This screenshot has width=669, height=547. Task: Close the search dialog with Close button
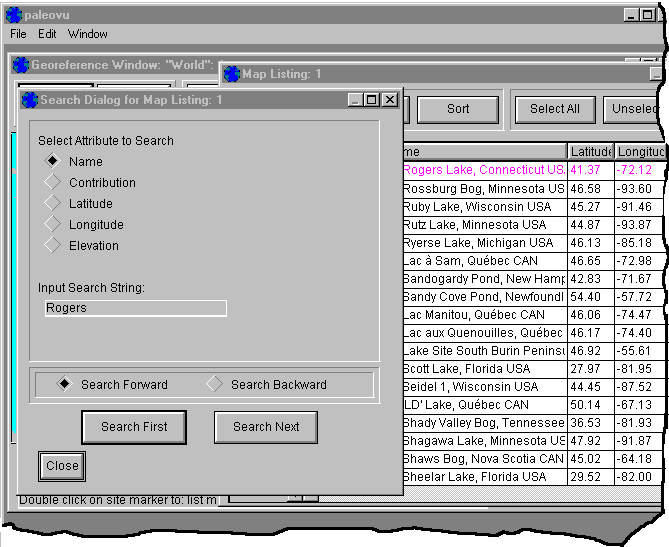pyautogui.click(x=62, y=466)
